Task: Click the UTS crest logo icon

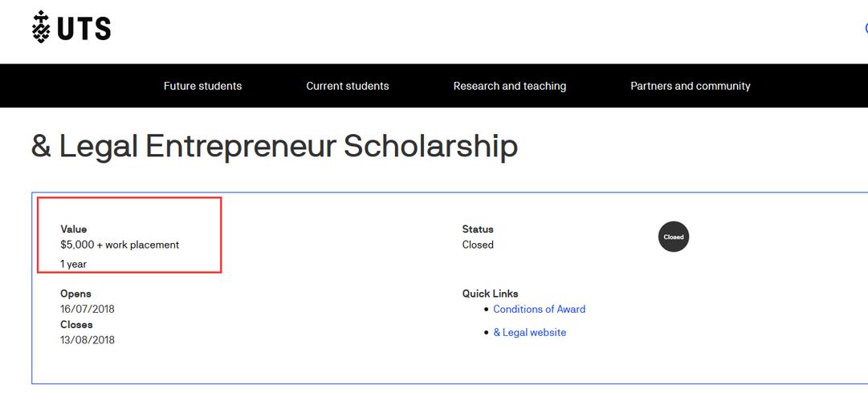Action: click(x=40, y=27)
